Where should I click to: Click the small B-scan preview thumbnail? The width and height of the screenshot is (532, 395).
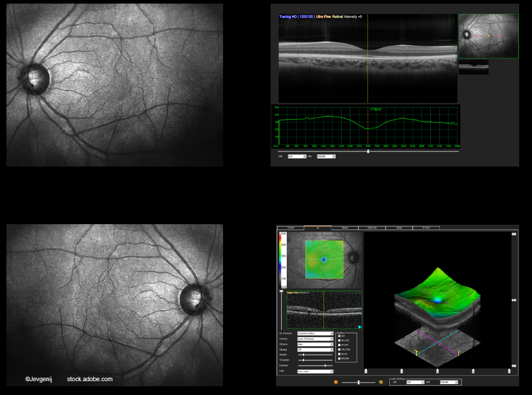[474, 67]
